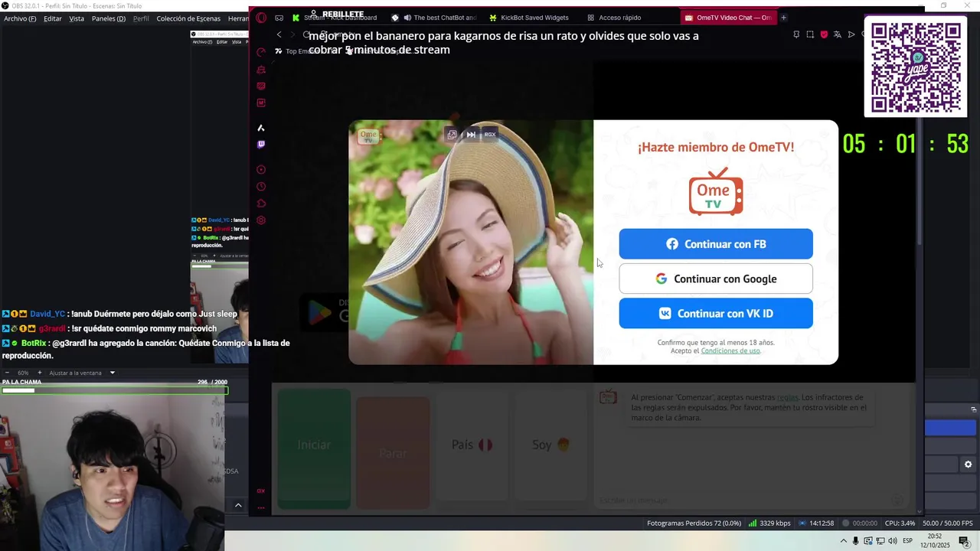Click the ESP language indicator
980x551 pixels.
click(x=907, y=541)
